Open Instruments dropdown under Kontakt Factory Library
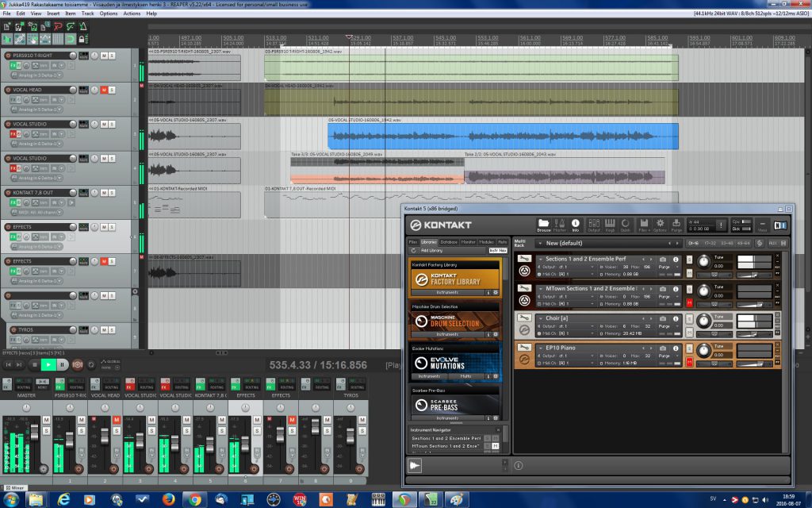The height and width of the screenshot is (508, 812). 447,293
